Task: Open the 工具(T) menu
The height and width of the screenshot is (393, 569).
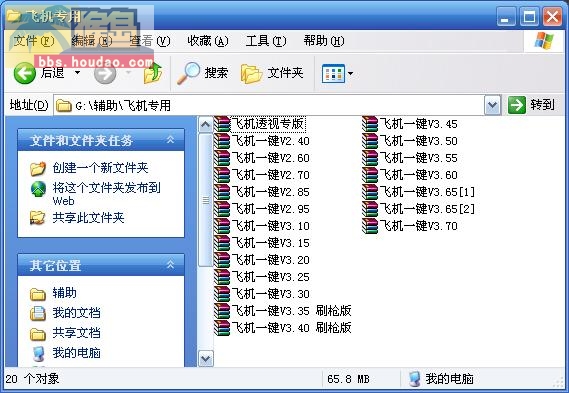Action: (x=266, y=41)
